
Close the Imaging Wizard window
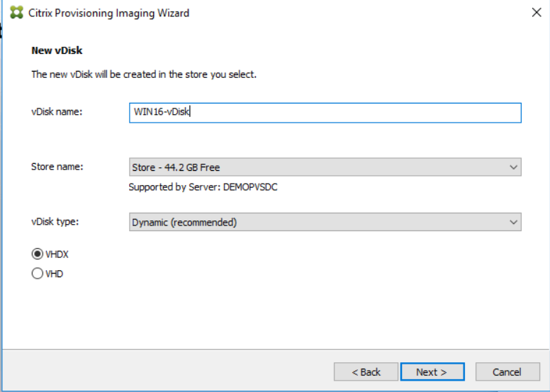pyautogui.click(x=537, y=13)
